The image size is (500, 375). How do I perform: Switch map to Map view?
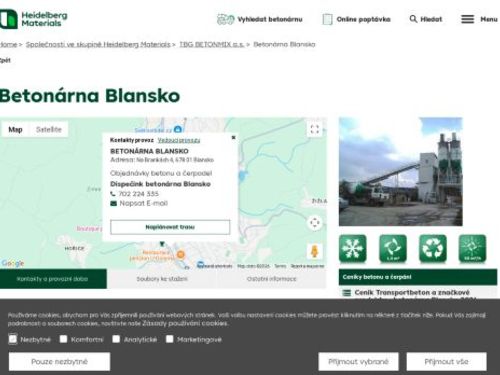(x=15, y=129)
